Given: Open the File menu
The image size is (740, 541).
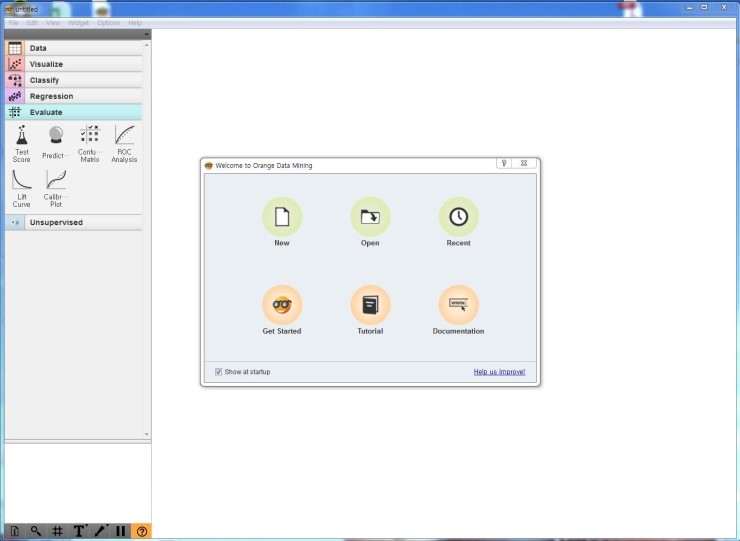Looking at the screenshot, I should coord(13,23).
